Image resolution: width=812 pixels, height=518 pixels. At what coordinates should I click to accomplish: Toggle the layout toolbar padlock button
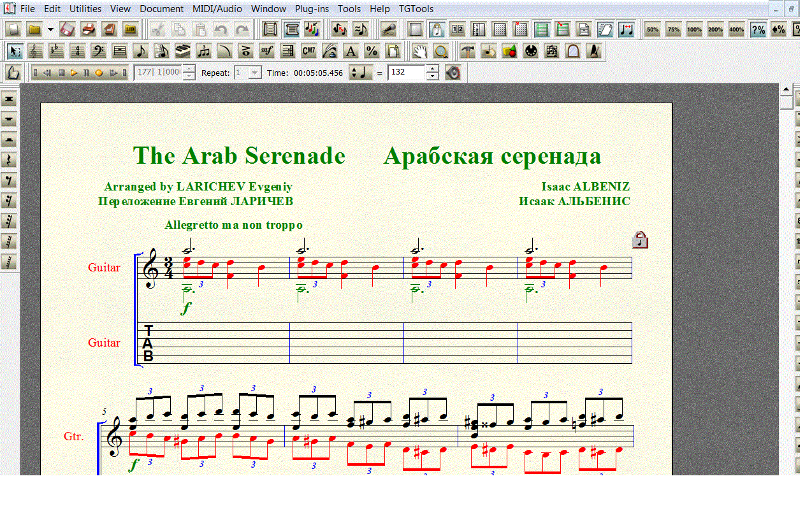pos(437,29)
